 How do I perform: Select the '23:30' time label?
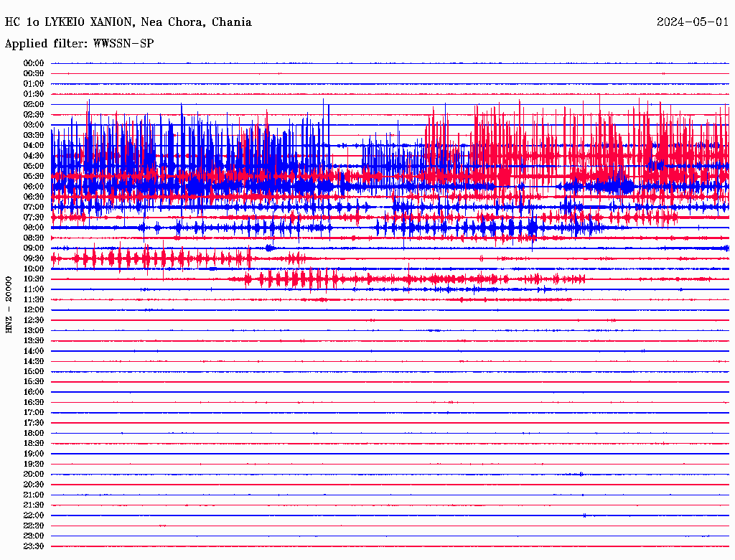point(34,546)
